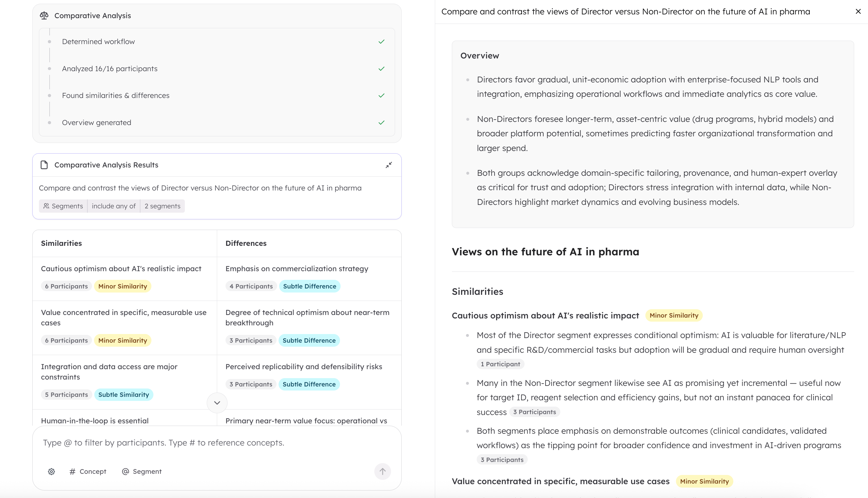Add a Segment filter with @ button
The width and height of the screenshot is (868, 498).
click(142, 471)
